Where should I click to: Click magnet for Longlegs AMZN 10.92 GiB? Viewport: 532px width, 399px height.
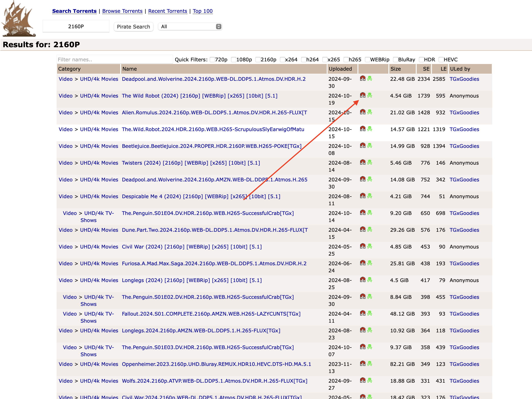pyautogui.click(x=363, y=330)
